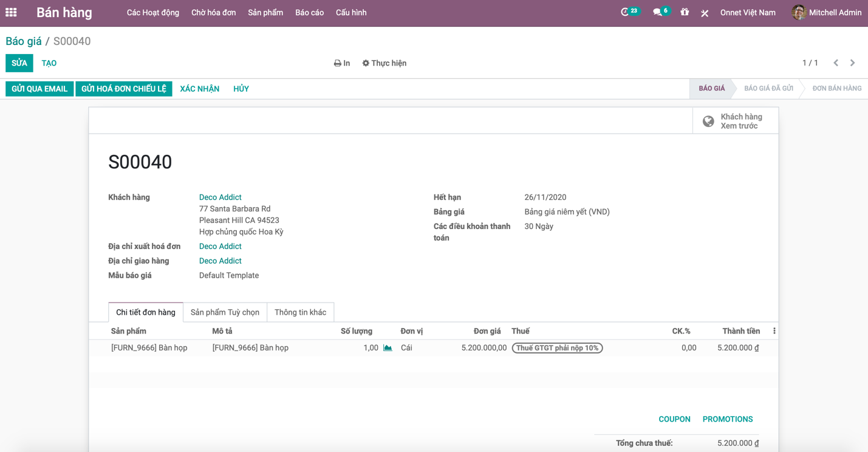The image size is (868, 452).
Task: Open the activities clock icon with badge 23
Action: [625, 12]
